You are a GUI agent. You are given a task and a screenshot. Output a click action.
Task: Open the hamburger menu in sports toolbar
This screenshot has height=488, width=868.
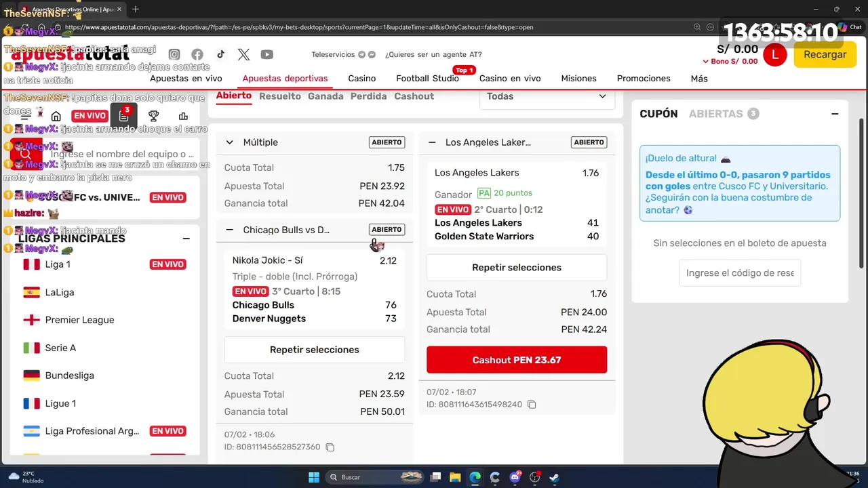tap(26, 116)
